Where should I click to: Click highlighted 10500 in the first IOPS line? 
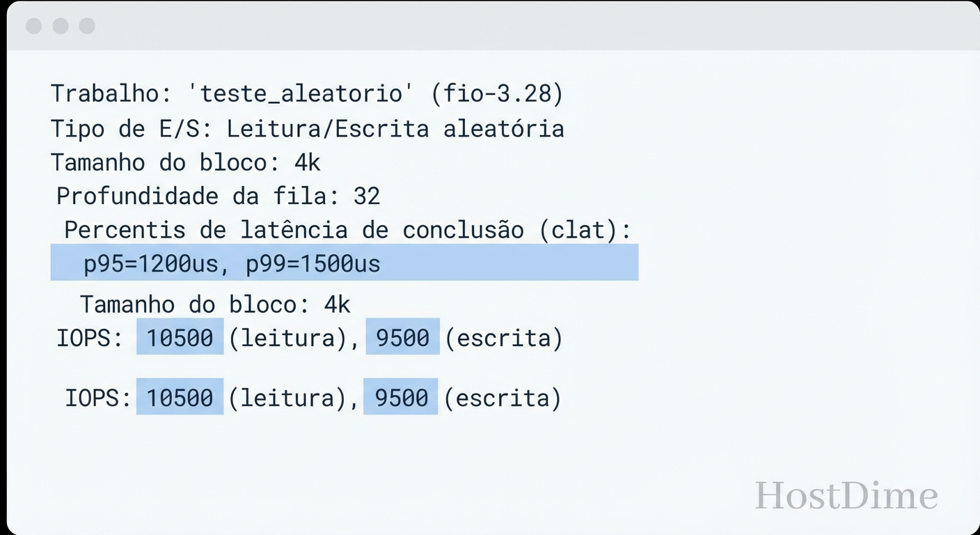[180, 338]
